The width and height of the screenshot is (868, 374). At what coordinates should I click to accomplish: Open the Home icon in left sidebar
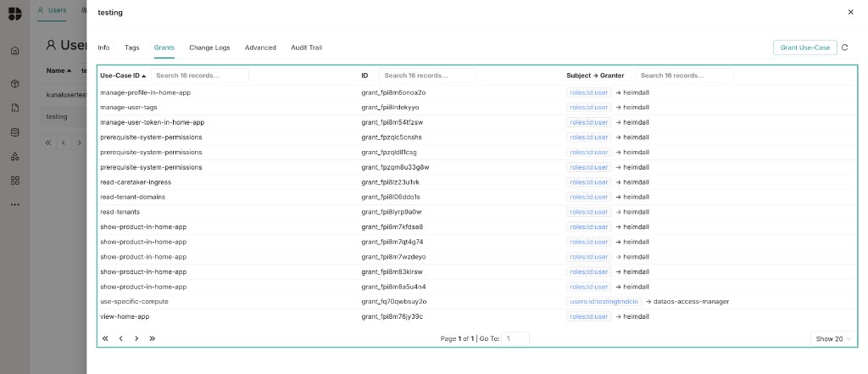click(15, 50)
